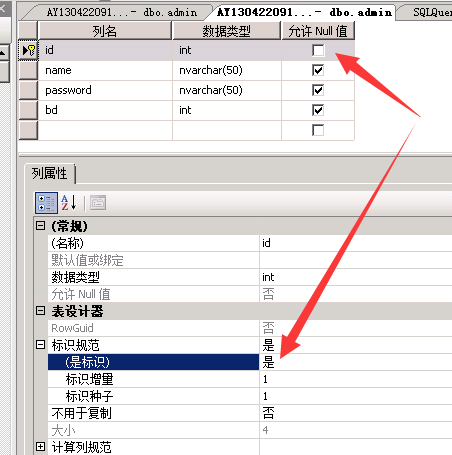Click the primary key row selector for id

28,50
